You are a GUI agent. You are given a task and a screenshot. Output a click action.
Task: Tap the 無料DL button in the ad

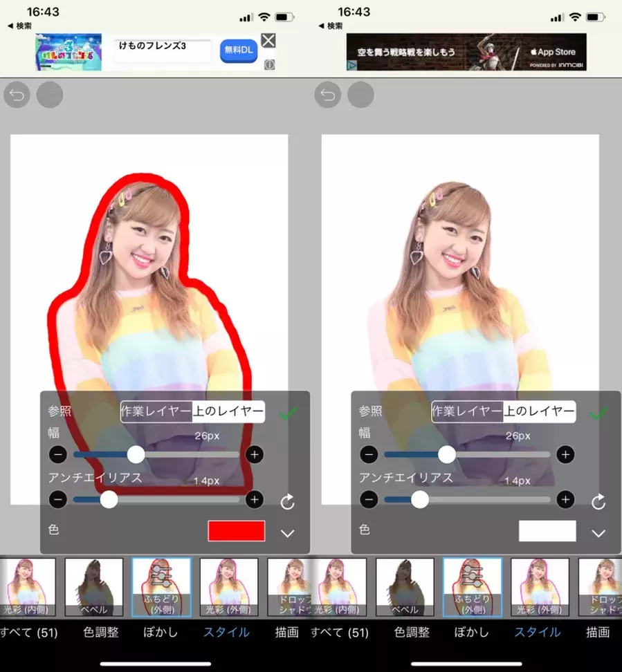pyautogui.click(x=238, y=51)
